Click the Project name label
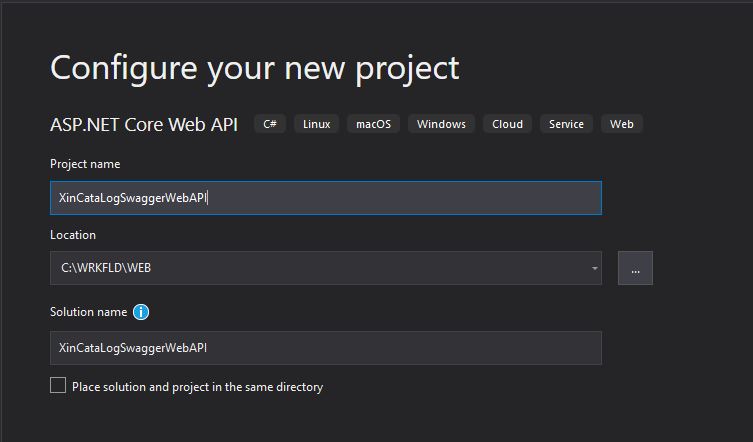The height and width of the screenshot is (442, 753). pos(85,164)
